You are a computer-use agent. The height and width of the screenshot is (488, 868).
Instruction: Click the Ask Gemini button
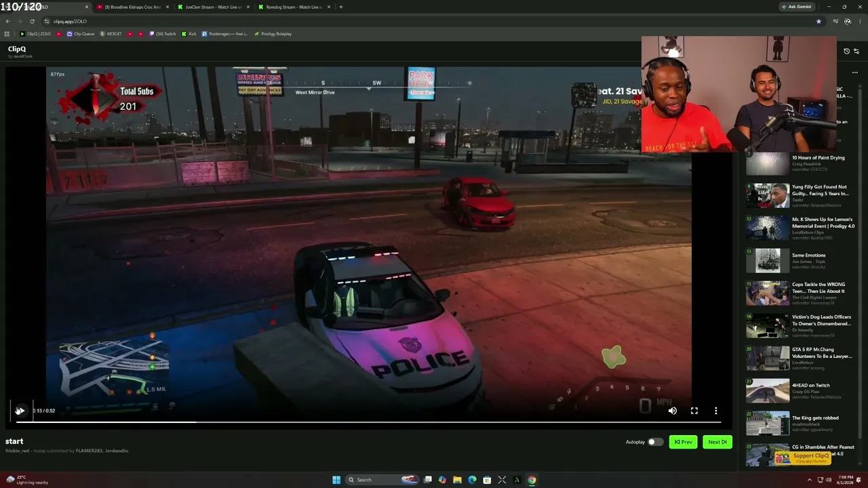796,7
